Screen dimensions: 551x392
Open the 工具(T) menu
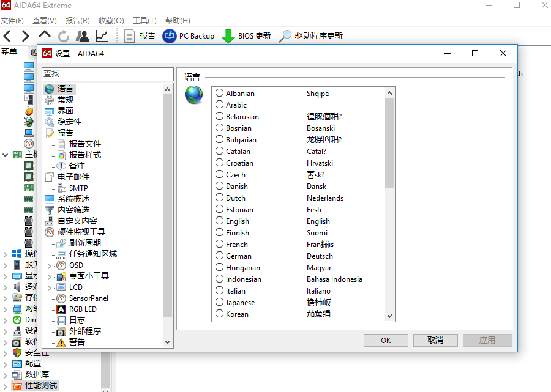click(x=144, y=20)
